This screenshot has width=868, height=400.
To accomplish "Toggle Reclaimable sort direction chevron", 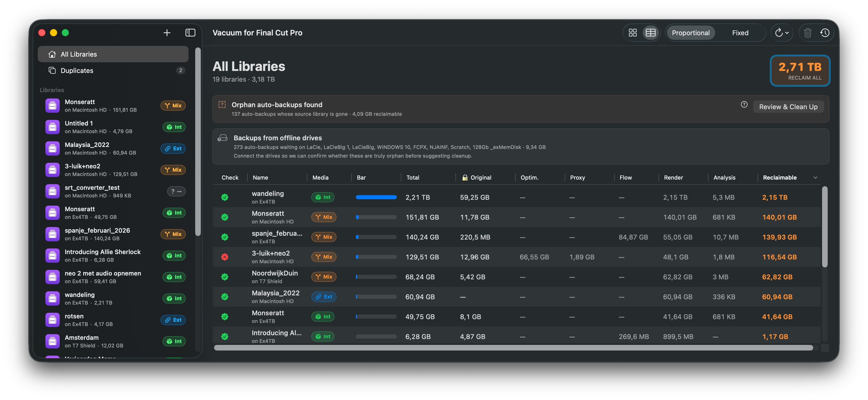I will [x=815, y=178].
